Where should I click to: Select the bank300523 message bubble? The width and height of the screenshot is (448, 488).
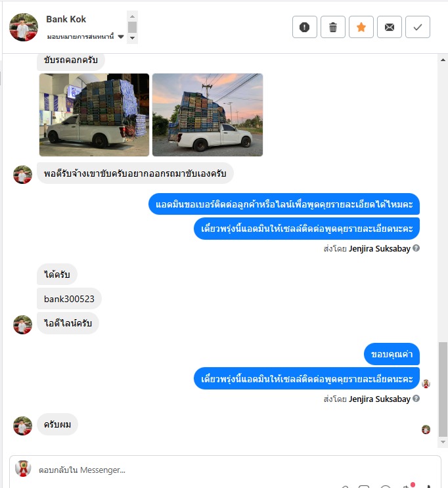(69, 299)
